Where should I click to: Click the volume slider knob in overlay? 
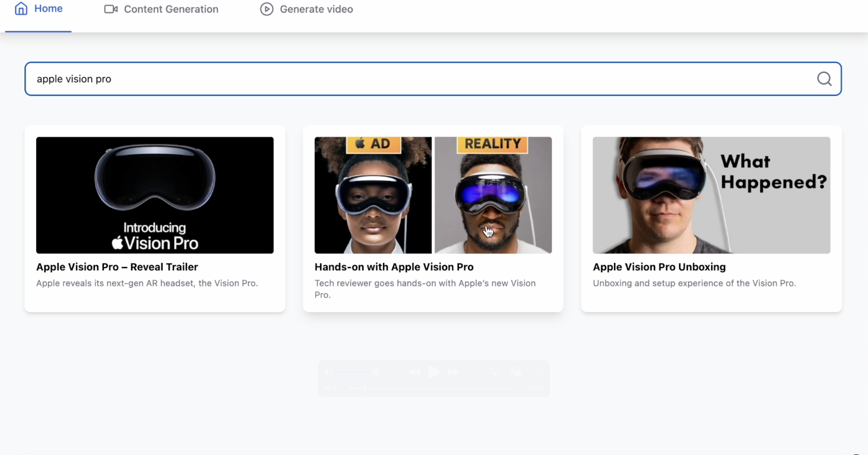coord(375,372)
